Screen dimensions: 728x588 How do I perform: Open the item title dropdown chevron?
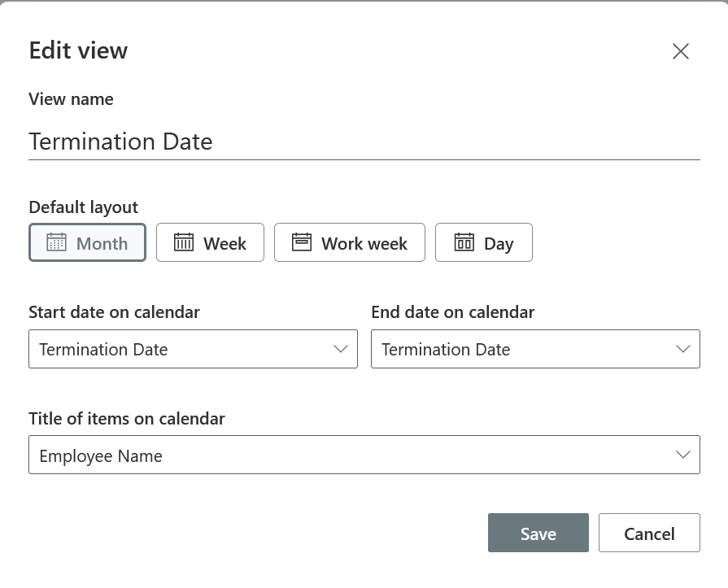pyautogui.click(x=683, y=454)
